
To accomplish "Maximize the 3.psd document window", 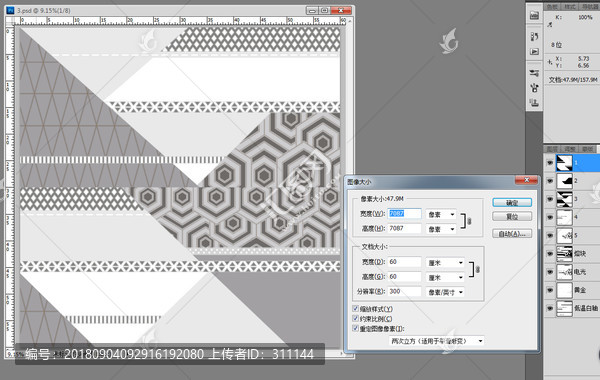I will 324,11.
